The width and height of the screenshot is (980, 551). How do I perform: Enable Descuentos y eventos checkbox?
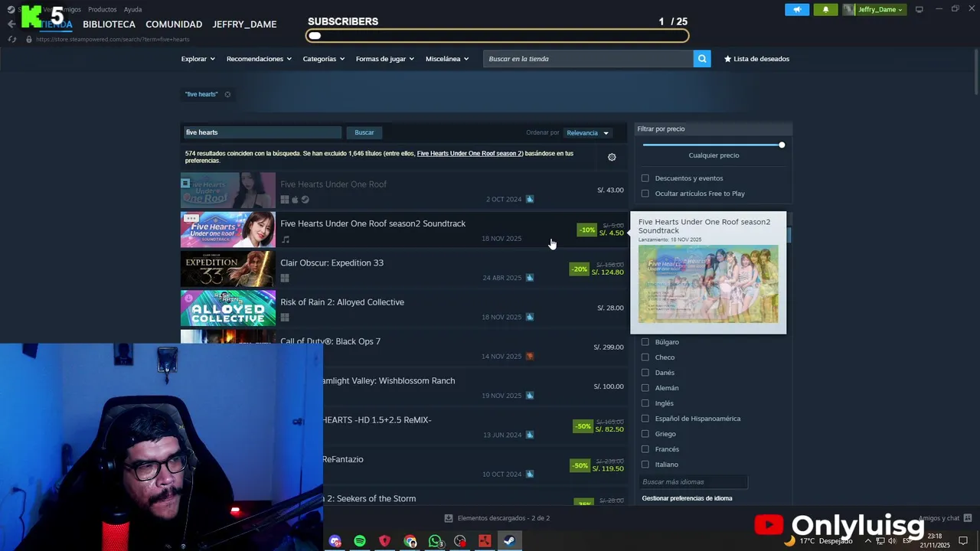point(645,178)
